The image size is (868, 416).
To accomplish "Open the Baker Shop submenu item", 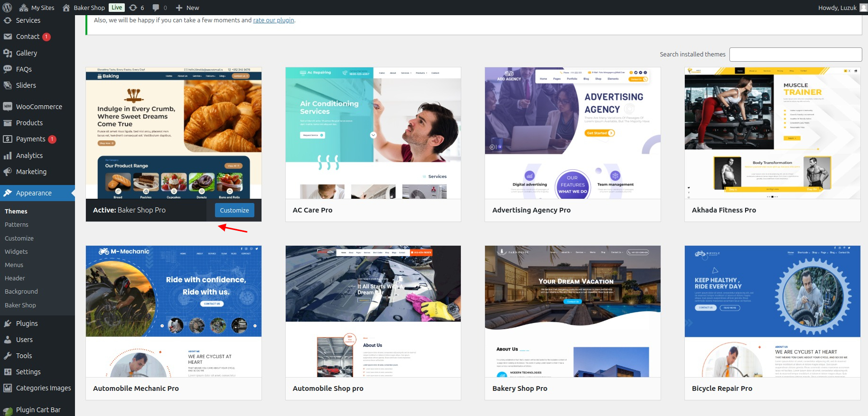I will pyautogui.click(x=20, y=305).
